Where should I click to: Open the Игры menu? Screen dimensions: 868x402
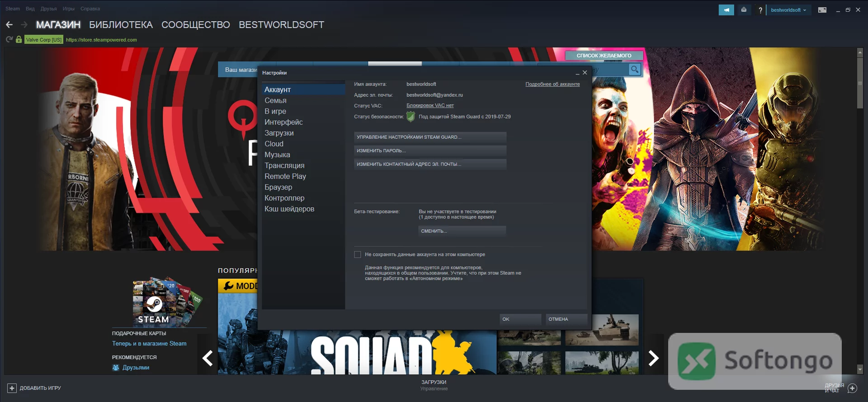point(69,9)
